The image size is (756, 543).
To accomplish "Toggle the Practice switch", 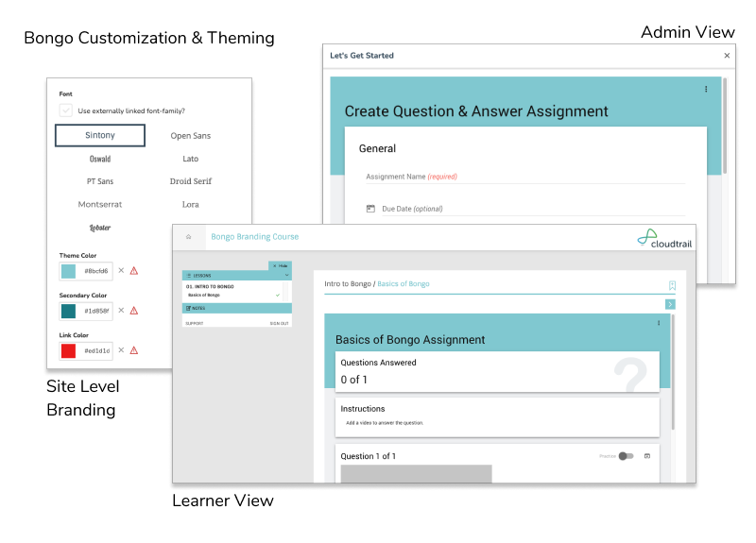I will pyautogui.click(x=626, y=456).
